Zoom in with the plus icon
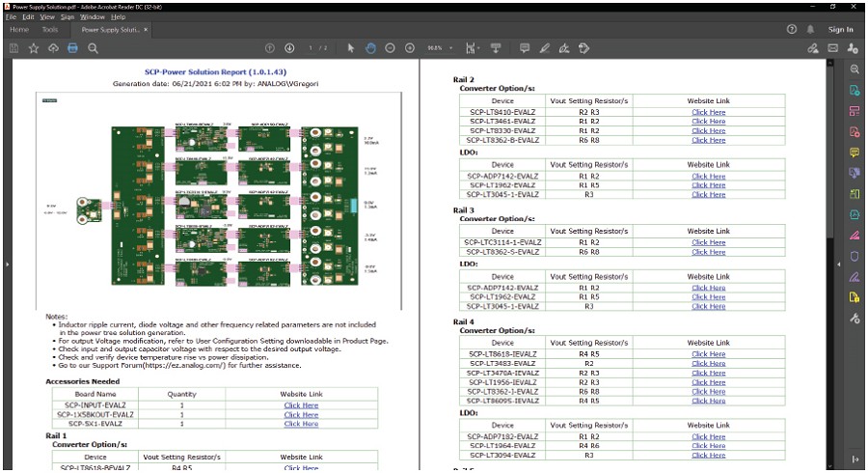868x473 pixels. [x=410, y=48]
